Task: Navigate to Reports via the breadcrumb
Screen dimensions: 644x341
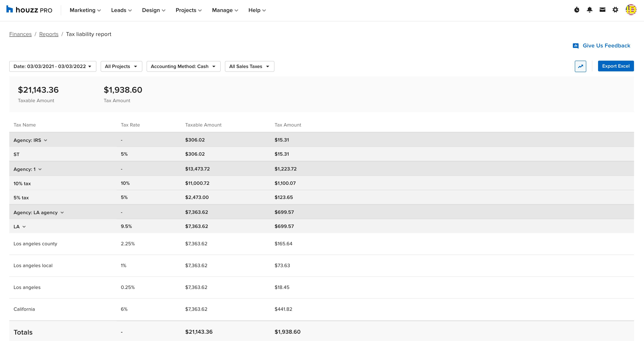Action: (49, 34)
